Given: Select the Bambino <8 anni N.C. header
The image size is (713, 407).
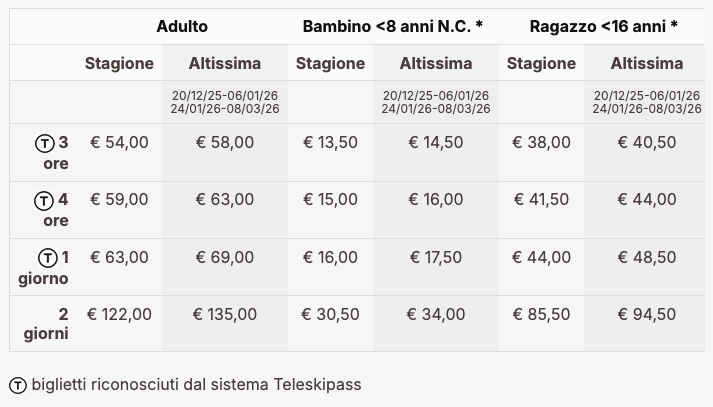Looking at the screenshot, I should point(392,26).
